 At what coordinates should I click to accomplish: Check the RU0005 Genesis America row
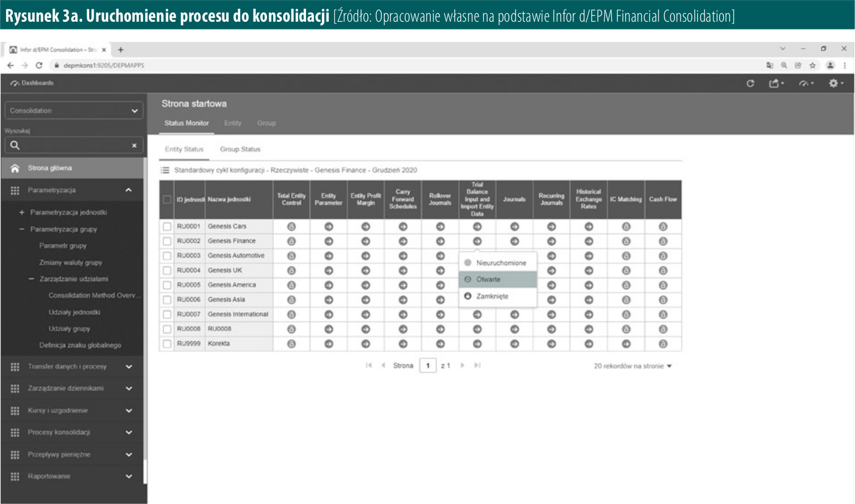167,285
